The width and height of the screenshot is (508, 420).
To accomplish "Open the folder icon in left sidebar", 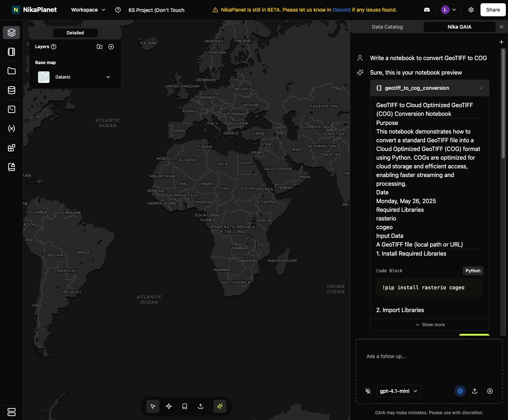I will click(x=11, y=71).
